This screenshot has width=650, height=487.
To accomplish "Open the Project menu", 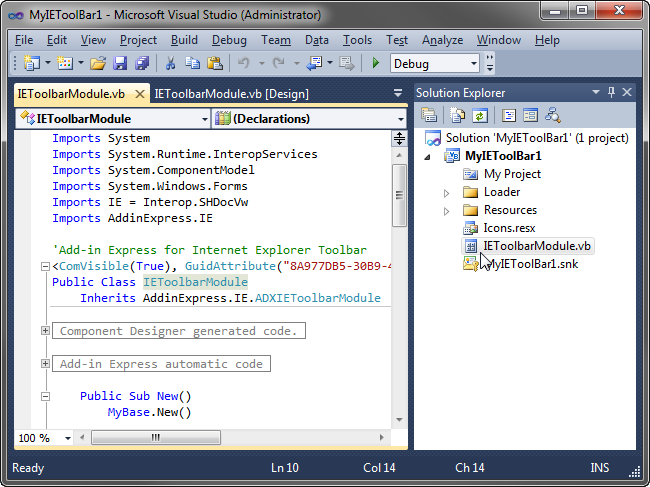I will tap(138, 40).
